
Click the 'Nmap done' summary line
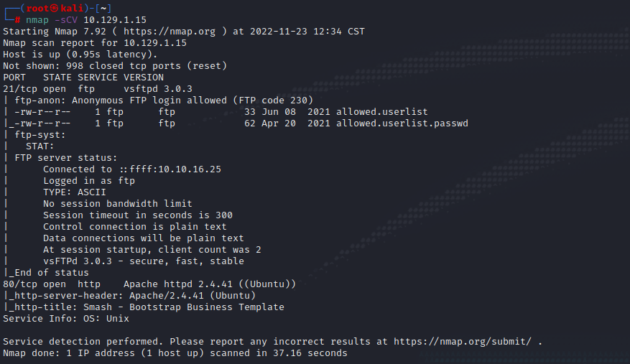tap(175, 353)
